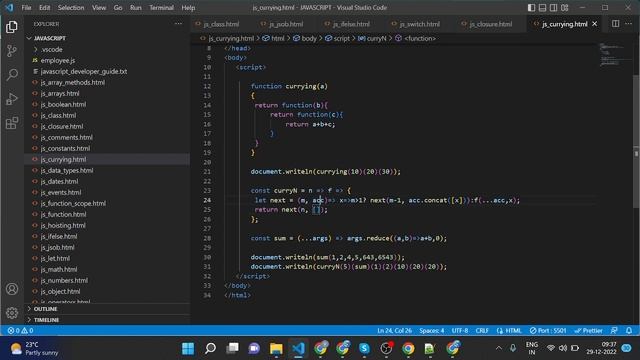
Task: Show hidden tray icons chevron
Action: tap(498, 348)
